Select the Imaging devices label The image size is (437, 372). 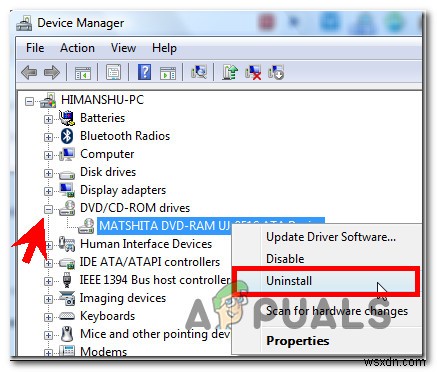(123, 298)
